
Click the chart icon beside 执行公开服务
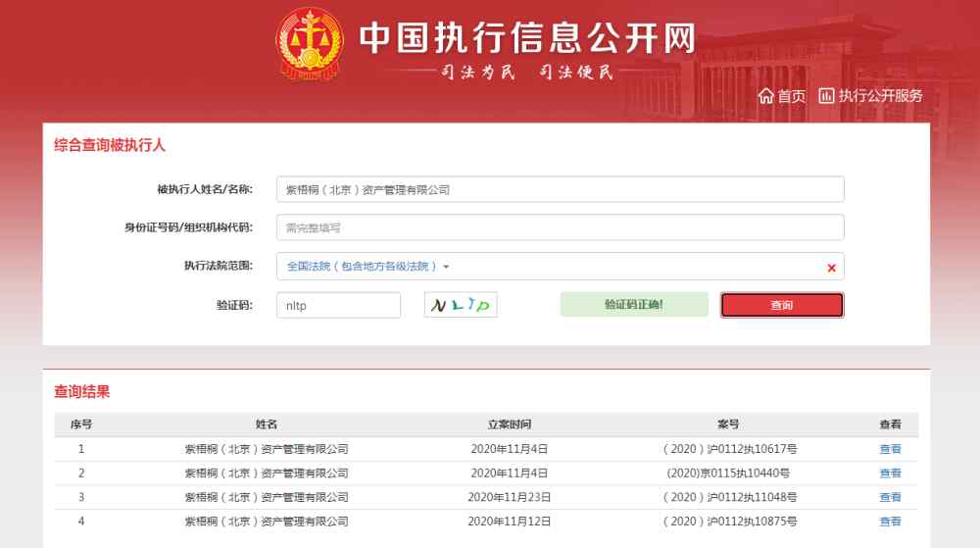826,96
